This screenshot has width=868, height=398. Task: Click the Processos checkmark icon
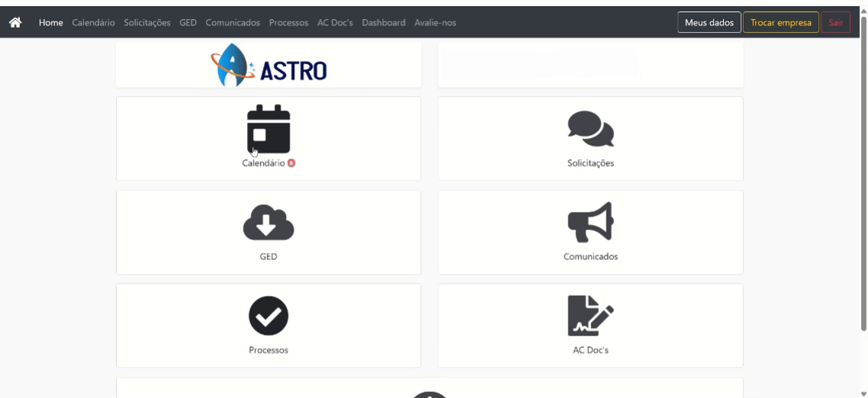tap(268, 316)
